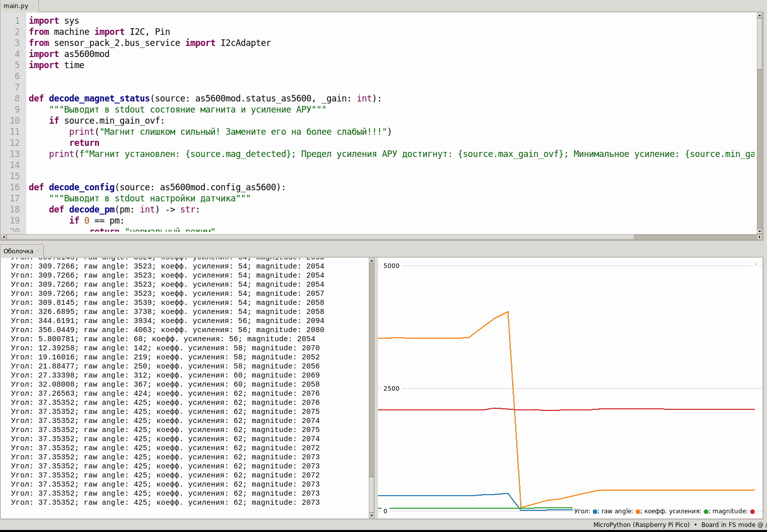Close the Оболочка shell tab
Screen dimensions: 767x532
pyautogui.click(x=38, y=251)
